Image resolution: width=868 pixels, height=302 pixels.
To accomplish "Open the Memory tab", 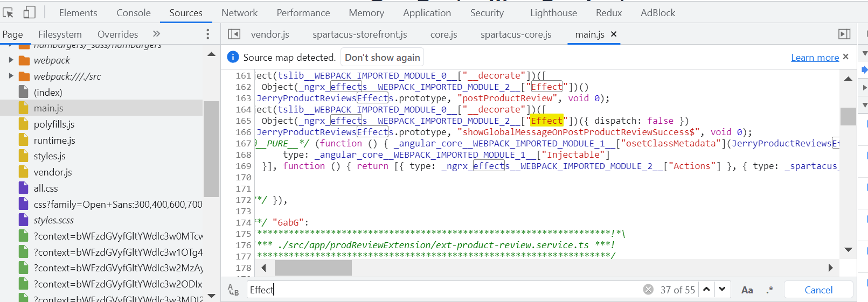I will [x=366, y=13].
